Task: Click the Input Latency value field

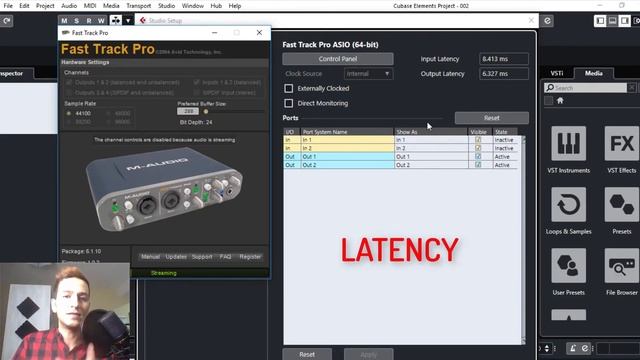Action: (x=504, y=59)
